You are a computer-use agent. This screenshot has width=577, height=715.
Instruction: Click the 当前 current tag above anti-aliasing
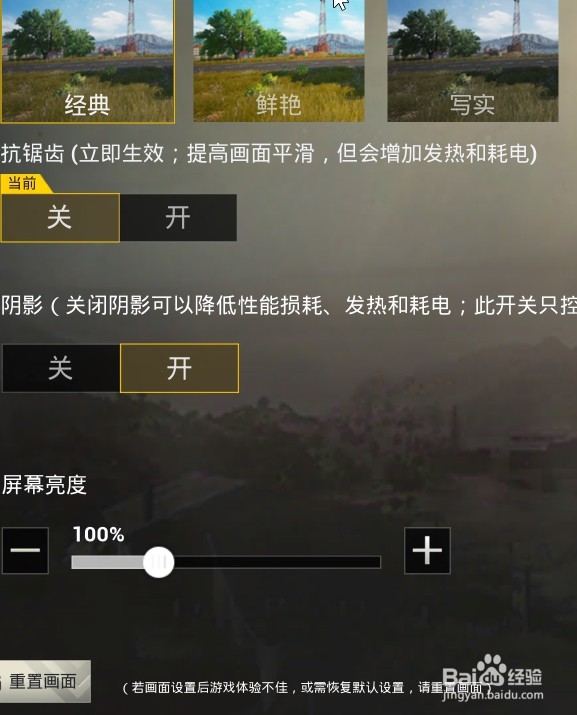pyautogui.click(x=23, y=183)
